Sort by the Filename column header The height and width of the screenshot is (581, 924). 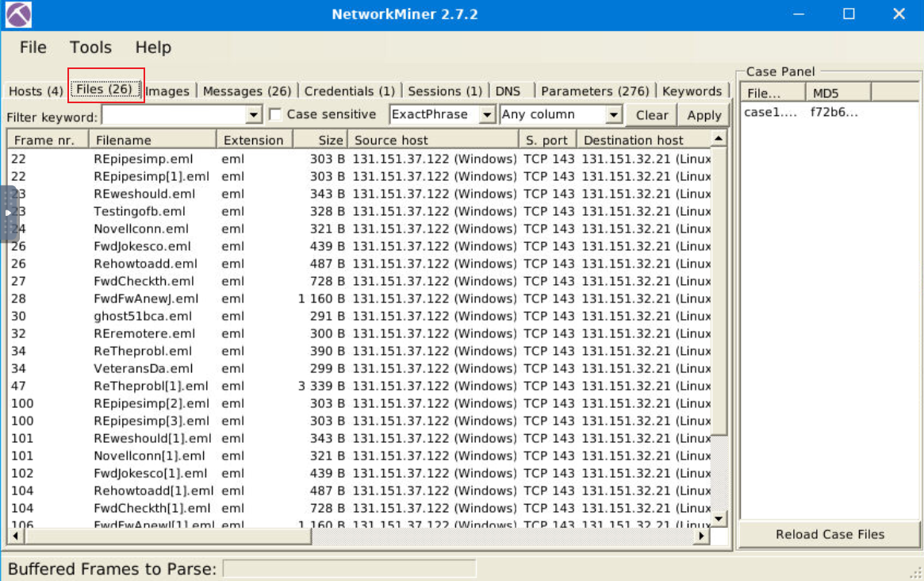[x=152, y=140]
